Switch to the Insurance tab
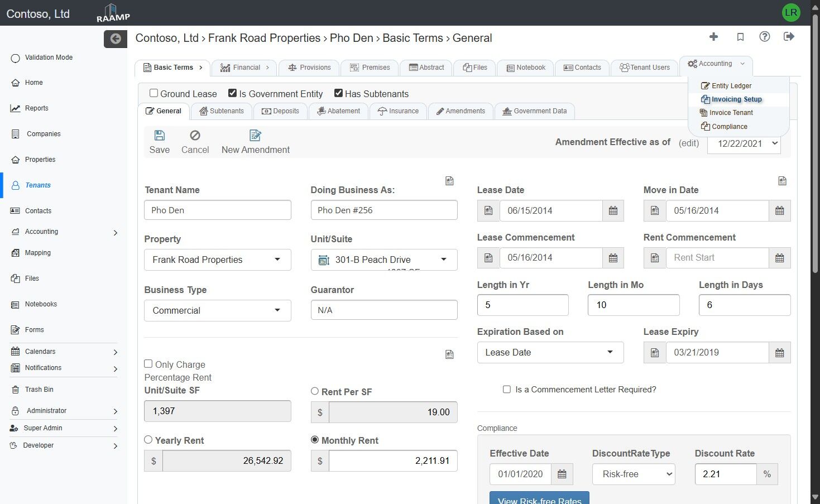This screenshot has width=820, height=504. tap(398, 111)
